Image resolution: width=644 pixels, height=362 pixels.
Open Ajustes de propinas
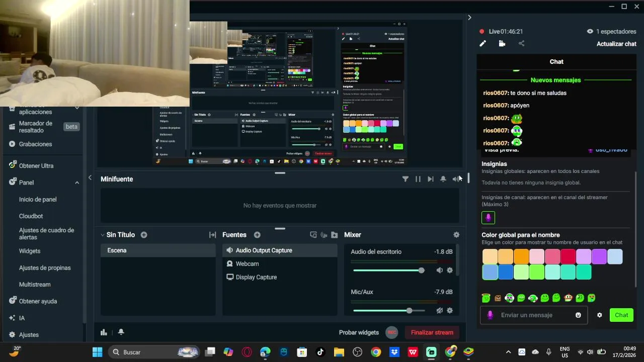[45, 268]
